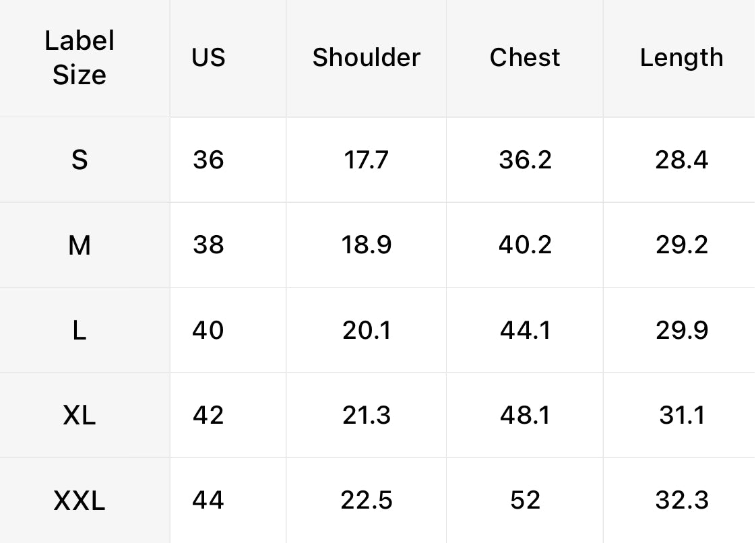756x543 pixels.
Task: Click the Shoulder column header
Action: 367,57
